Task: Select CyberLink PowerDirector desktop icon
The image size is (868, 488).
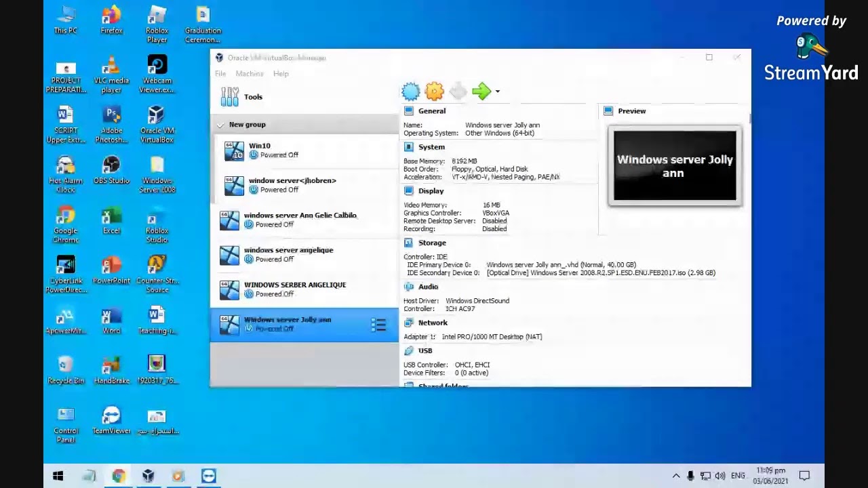Action: 66,275
